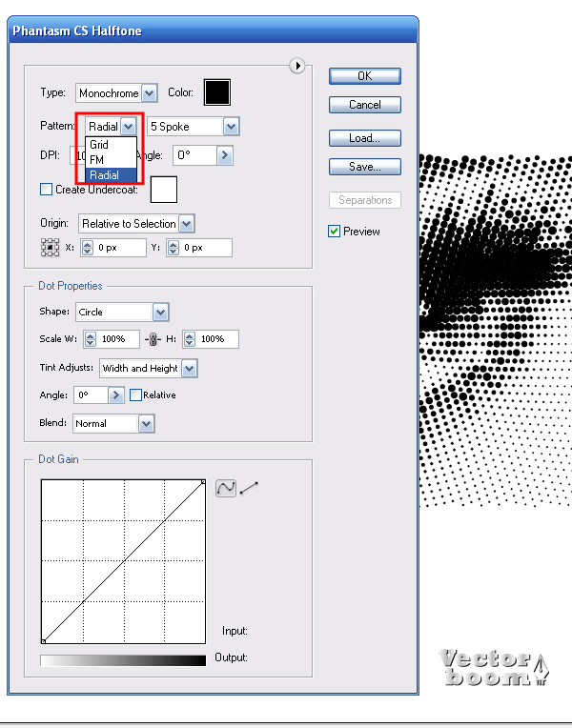Click the white Undercoat color swatch
The width and height of the screenshot is (572, 728).
pyautogui.click(x=164, y=190)
